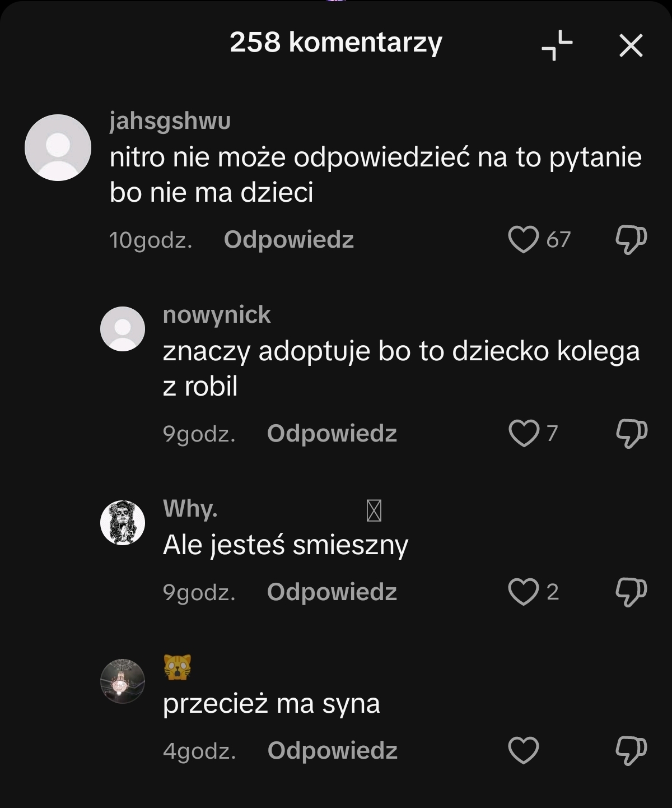Dislike the 'Ale jesteś smieszny' reply
Viewport: 672px width, 808px height.
coord(631,592)
